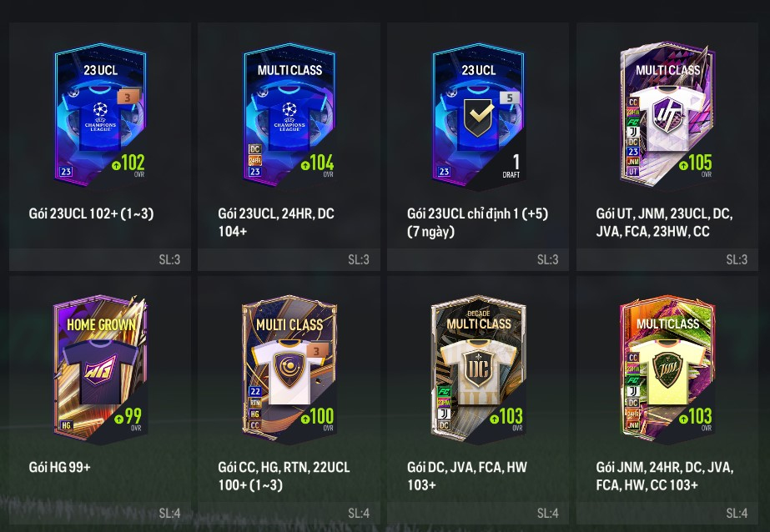Select the Multi Class 104 OVR UCL pack
The height and width of the screenshot is (532, 770).
[289, 116]
